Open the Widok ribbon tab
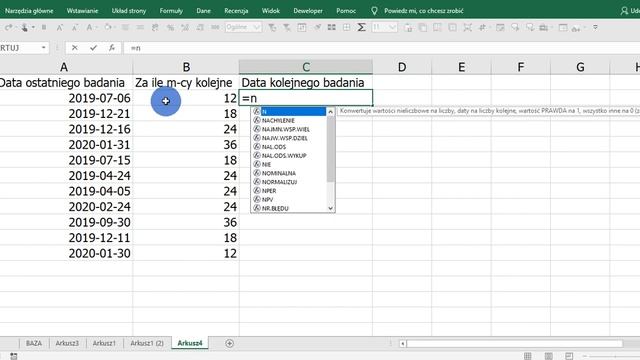The image size is (640, 360). [x=271, y=11]
